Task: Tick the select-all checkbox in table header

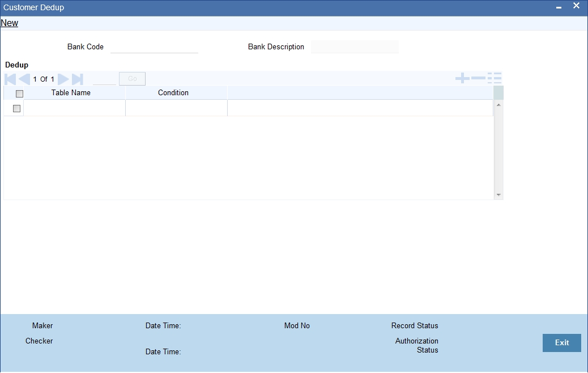Action: [19, 94]
